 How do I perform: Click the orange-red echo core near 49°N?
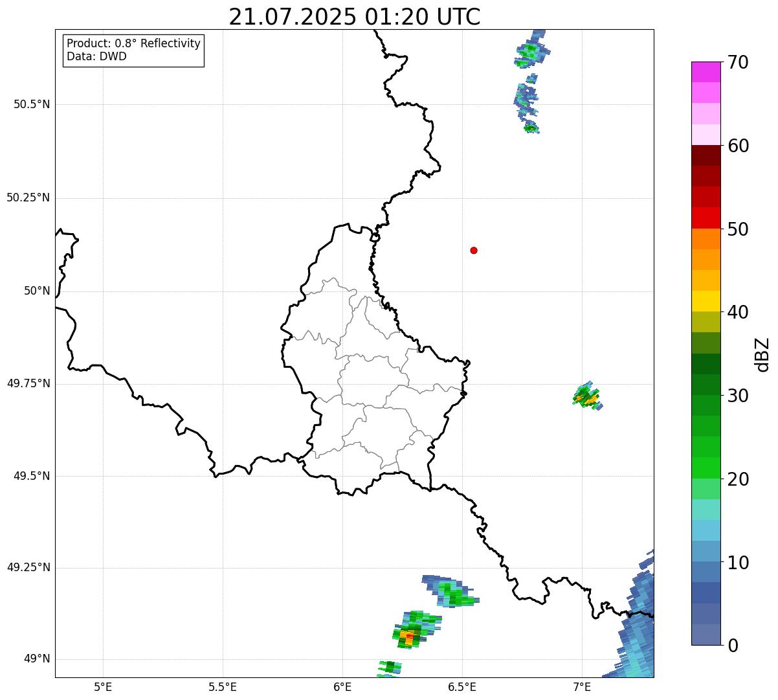click(x=408, y=637)
